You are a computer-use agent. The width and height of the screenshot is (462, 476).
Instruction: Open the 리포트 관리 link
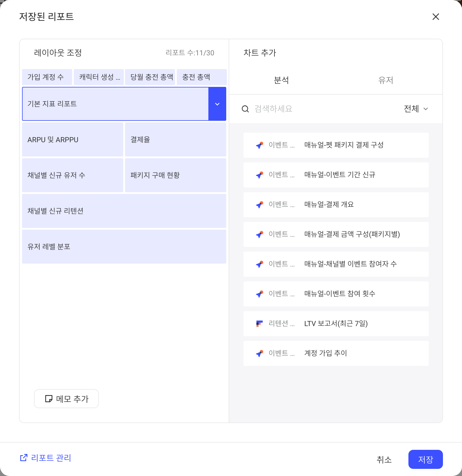(46, 458)
